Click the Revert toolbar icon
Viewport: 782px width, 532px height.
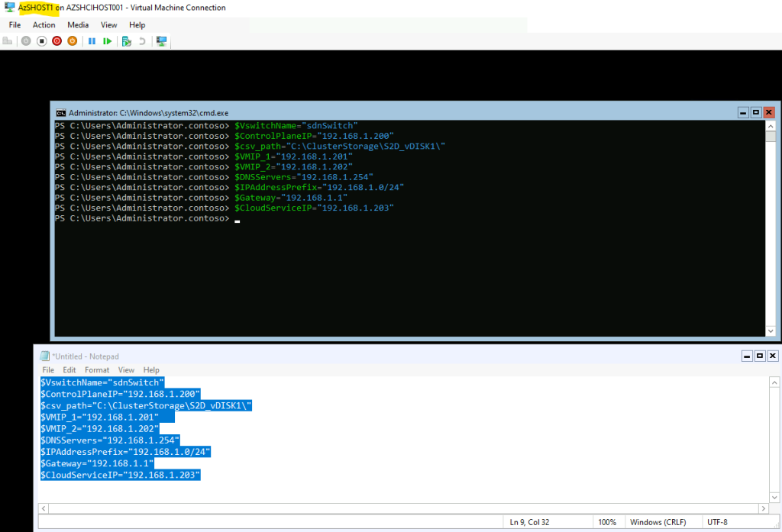[142, 41]
